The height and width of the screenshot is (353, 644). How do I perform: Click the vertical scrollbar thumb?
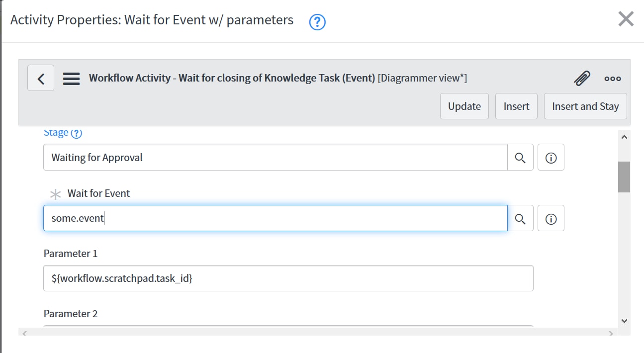click(624, 176)
